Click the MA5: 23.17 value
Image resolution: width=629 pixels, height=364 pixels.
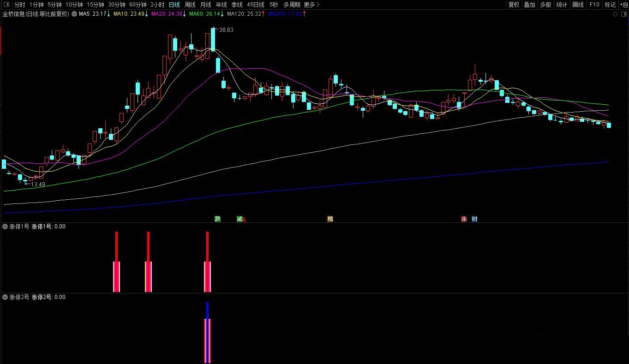point(92,14)
